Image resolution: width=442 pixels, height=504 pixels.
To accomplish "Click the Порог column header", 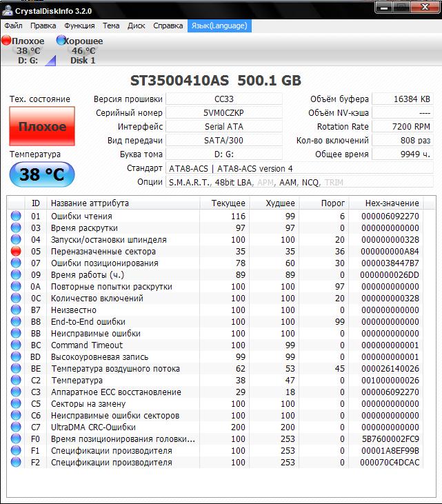I will [324, 203].
